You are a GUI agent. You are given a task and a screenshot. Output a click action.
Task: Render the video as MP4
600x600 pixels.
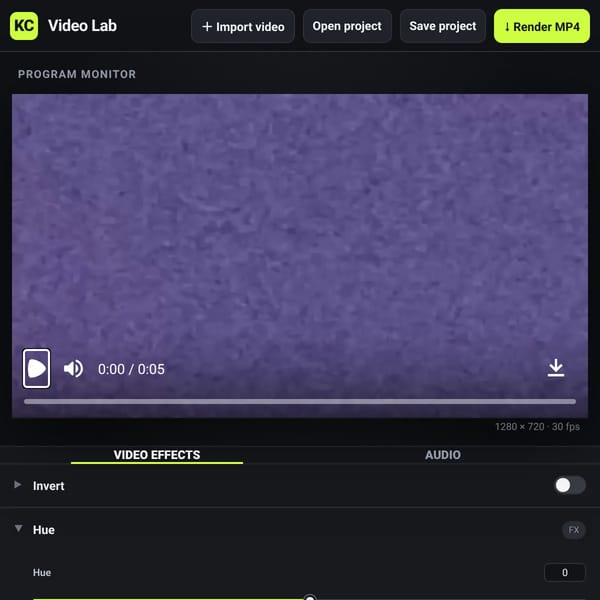coord(542,26)
